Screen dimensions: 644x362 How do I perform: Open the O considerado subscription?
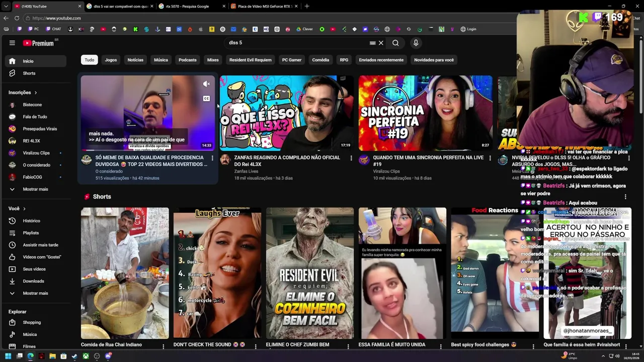35,165
